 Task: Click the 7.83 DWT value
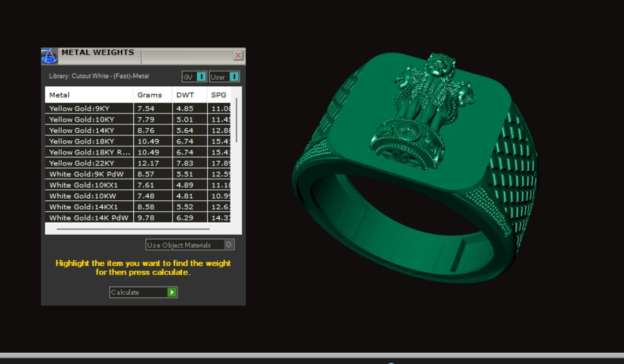click(x=185, y=163)
